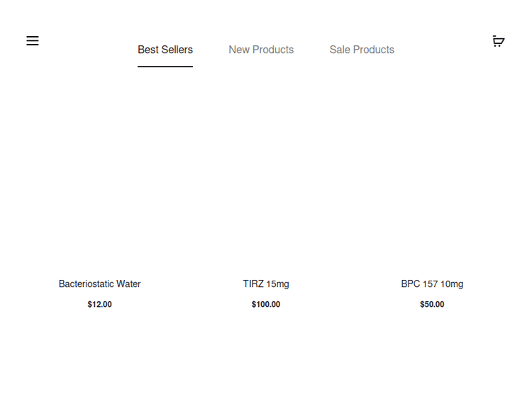532x399 pixels.
Task: View the TIRZ 15mg price of $100.00
Action: 266,305
